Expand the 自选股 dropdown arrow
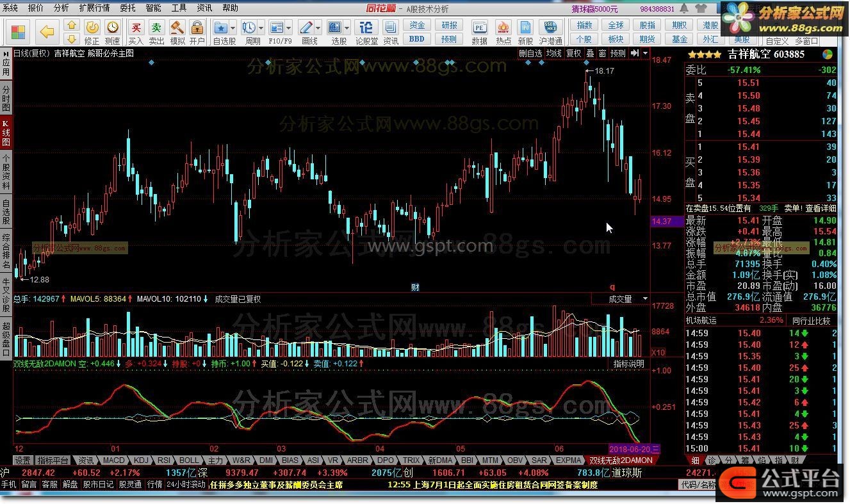850x504 pixels. point(233,28)
